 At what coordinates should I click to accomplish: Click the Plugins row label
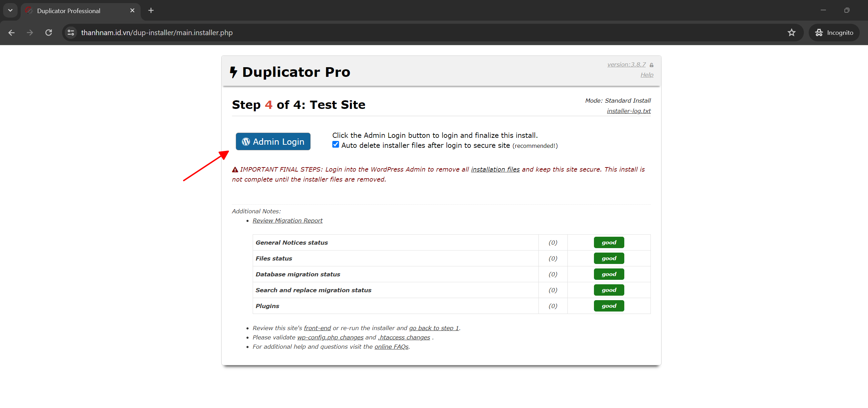tap(267, 306)
